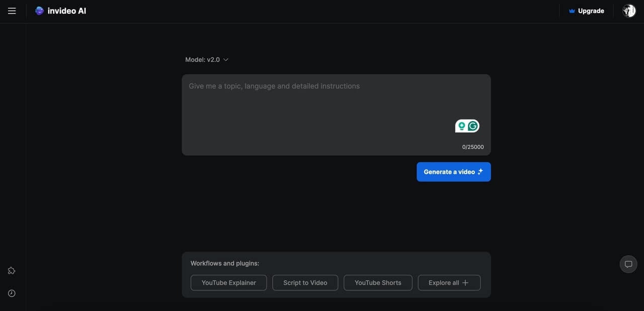Image resolution: width=644 pixels, height=311 pixels.
Task: Click the invideo AI brand text
Action: click(x=67, y=11)
